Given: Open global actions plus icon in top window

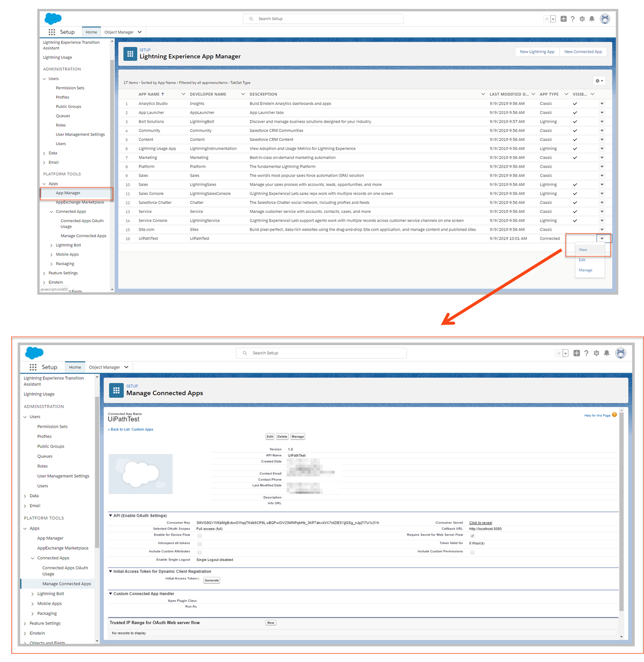Looking at the screenshot, I should click(564, 19).
